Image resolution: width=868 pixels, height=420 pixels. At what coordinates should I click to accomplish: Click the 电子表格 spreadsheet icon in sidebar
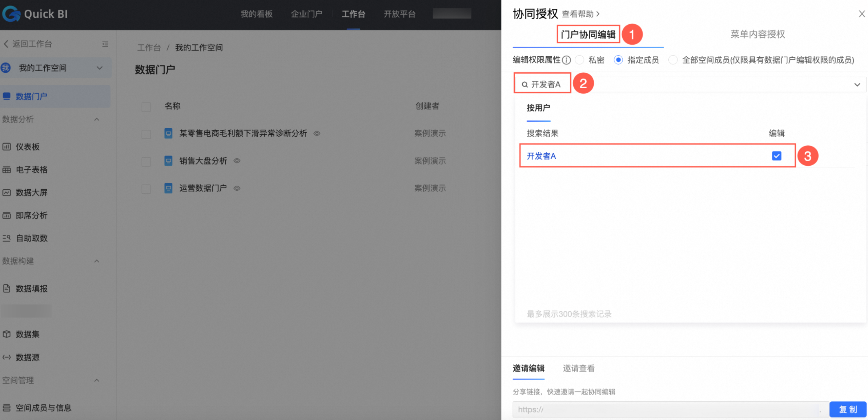(7, 170)
